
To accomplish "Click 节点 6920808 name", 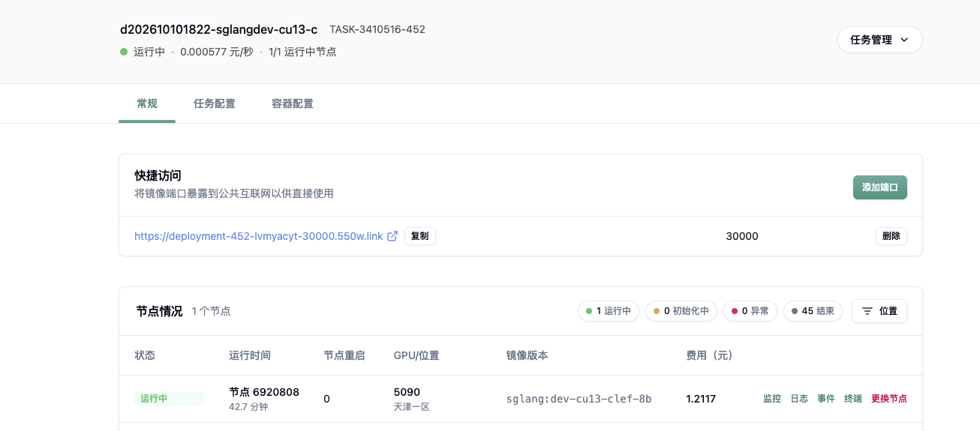I will [x=264, y=392].
